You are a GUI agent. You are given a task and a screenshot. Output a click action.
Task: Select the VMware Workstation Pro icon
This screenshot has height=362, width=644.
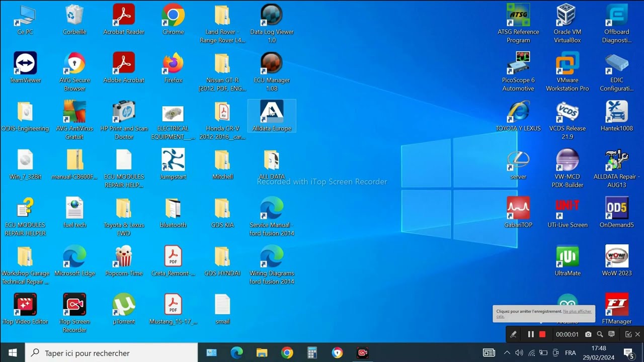(x=568, y=72)
